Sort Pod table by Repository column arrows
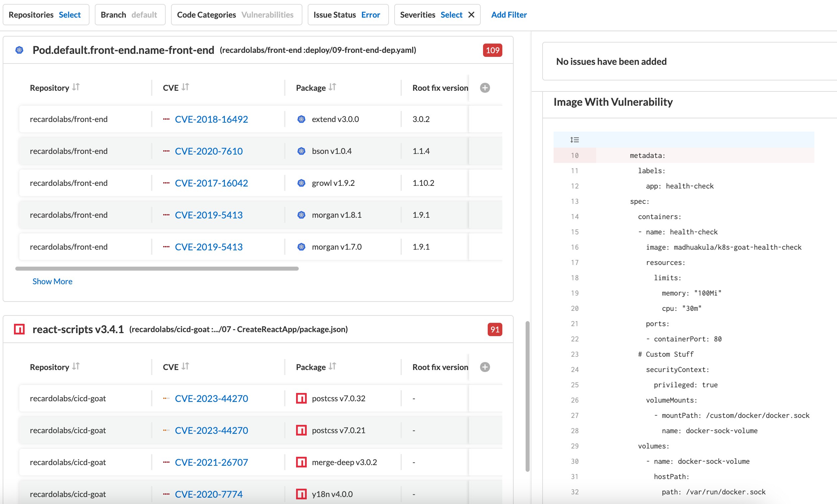Image resolution: width=837 pixels, height=504 pixels. click(76, 87)
